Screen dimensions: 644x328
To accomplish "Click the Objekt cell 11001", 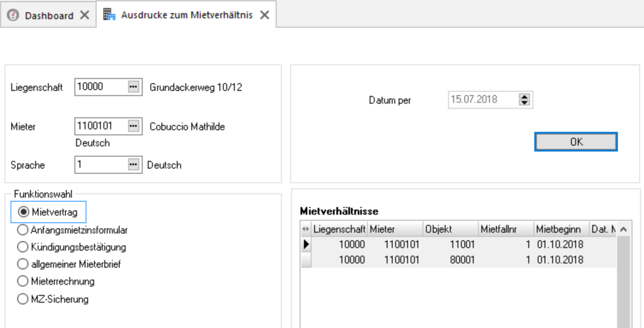I will click(450, 245).
